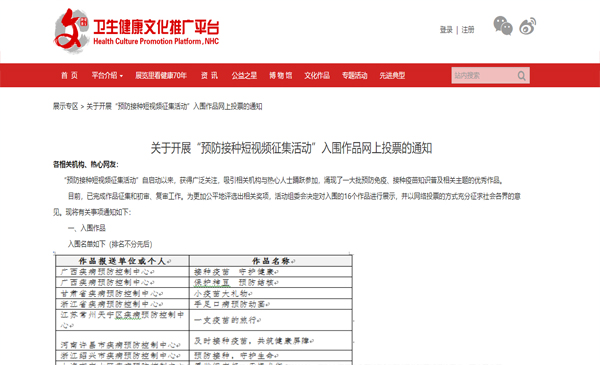The width and height of the screenshot is (600, 365).
Task: Click the search magnifier icon
Action: click(x=522, y=76)
